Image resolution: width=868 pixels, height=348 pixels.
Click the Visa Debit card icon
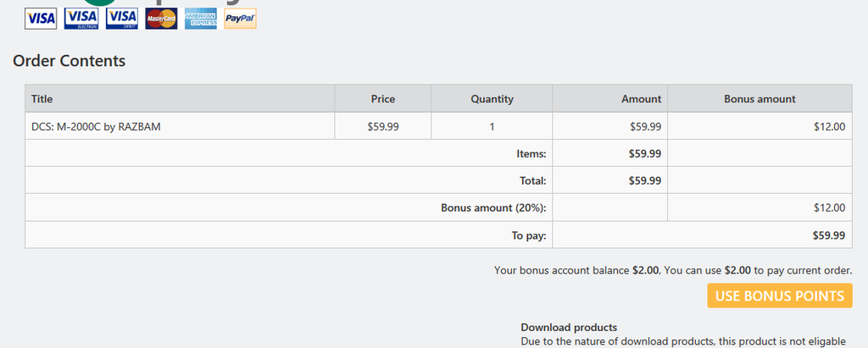tap(122, 19)
